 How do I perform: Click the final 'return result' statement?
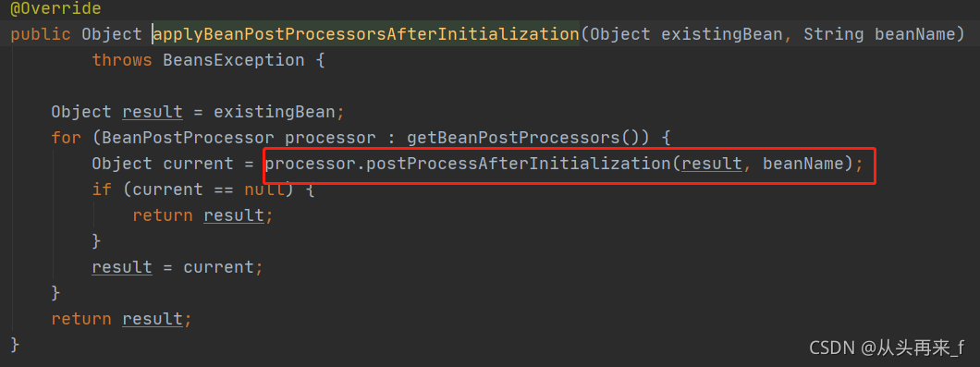click(x=122, y=320)
